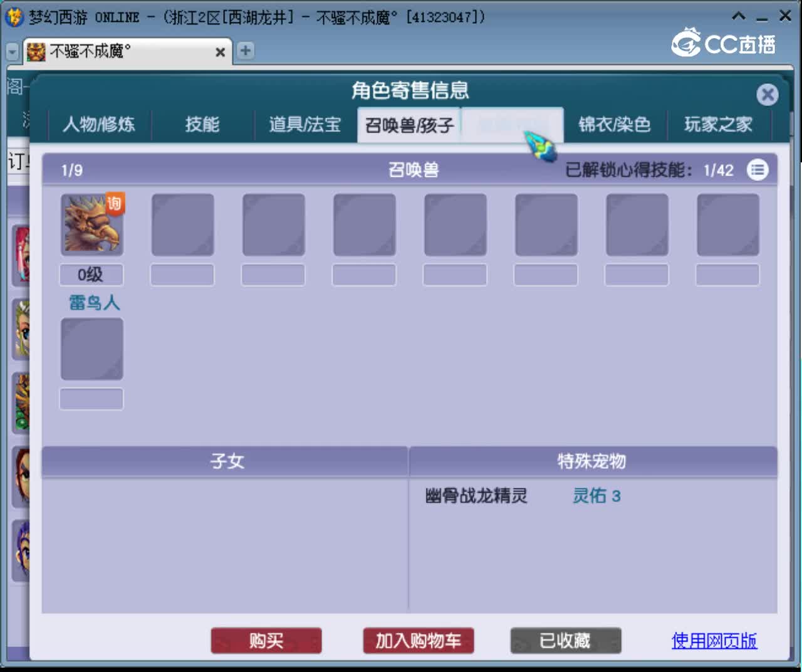Click the orange 询 inquiry badge
The image size is (802, 672).
pyautogui.click(x=114, y=203)
